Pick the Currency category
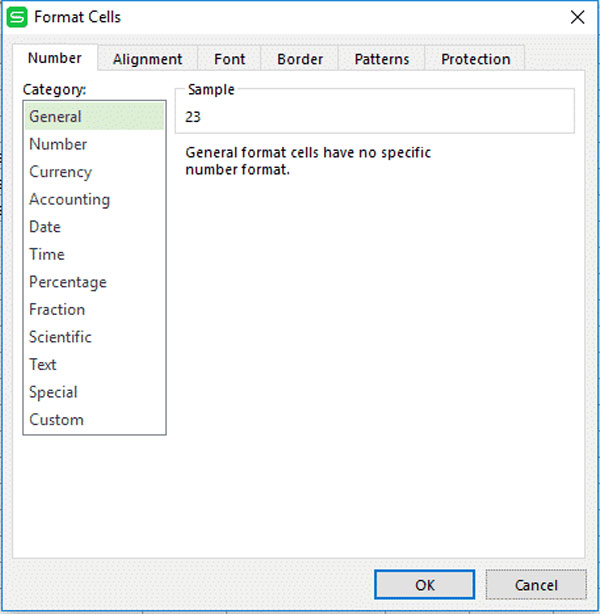This screenshot has width=600, height=614. click(x=94, y=172)
